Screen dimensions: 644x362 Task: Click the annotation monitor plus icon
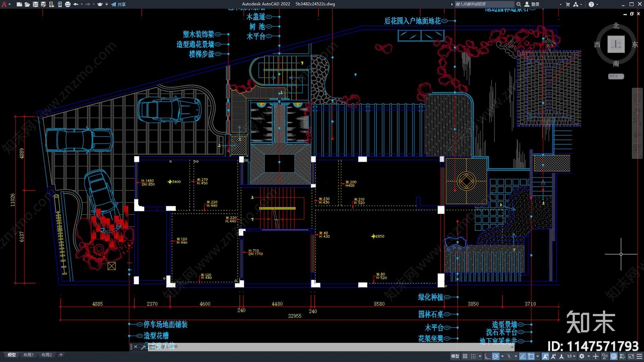596,356
